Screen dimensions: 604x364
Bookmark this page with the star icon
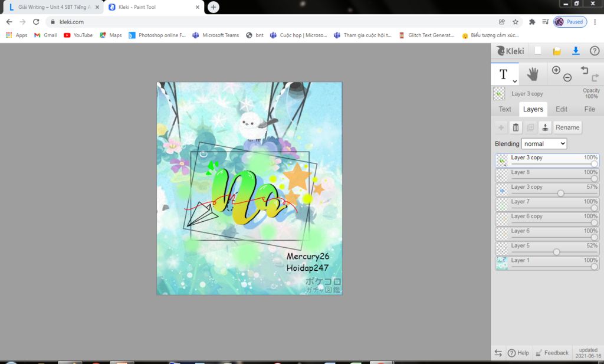(x=516, y=22)
